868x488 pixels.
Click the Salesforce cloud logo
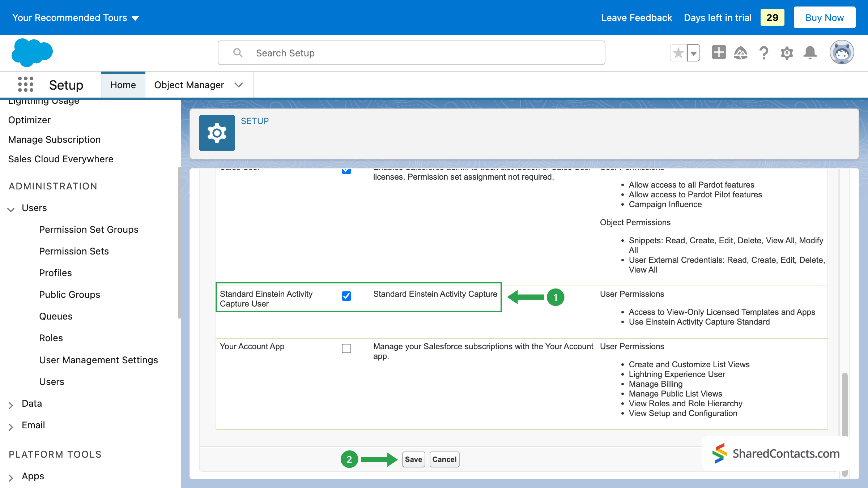[32, 53]
